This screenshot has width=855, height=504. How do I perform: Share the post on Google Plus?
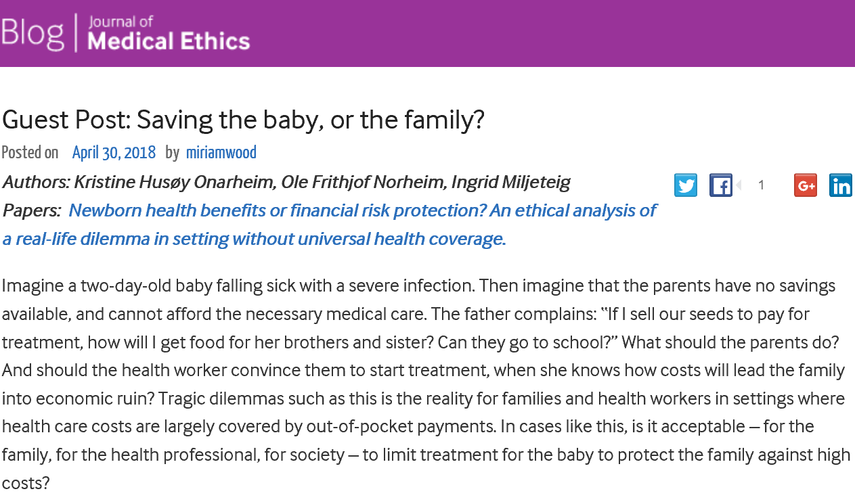pos(806,185)
